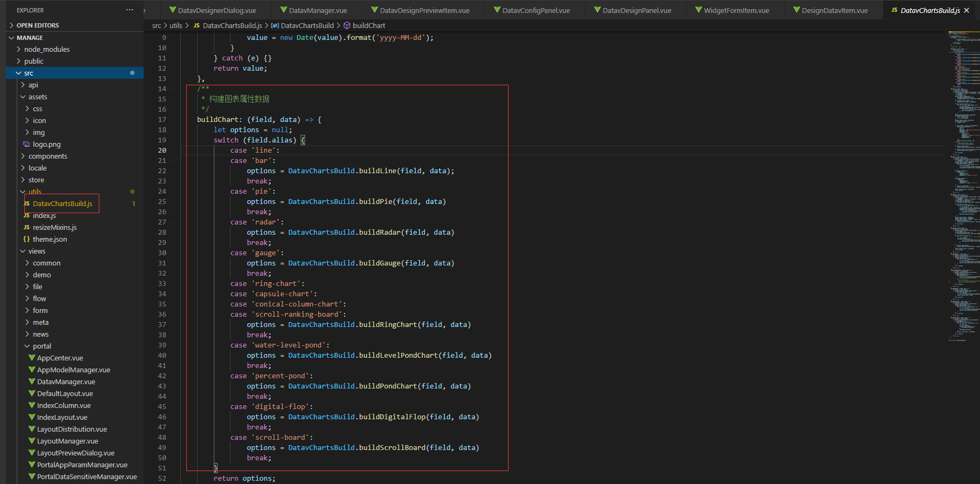Click the Vue icon on DatavManager.vue tab

[x=283, y=10]
